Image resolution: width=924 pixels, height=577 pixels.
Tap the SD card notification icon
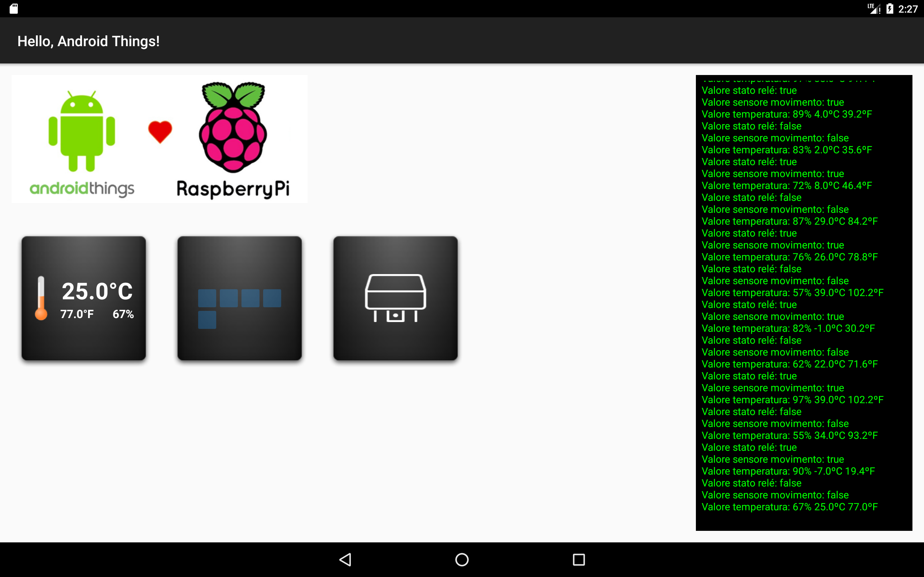pyautogui.click(x=14, y=9)
